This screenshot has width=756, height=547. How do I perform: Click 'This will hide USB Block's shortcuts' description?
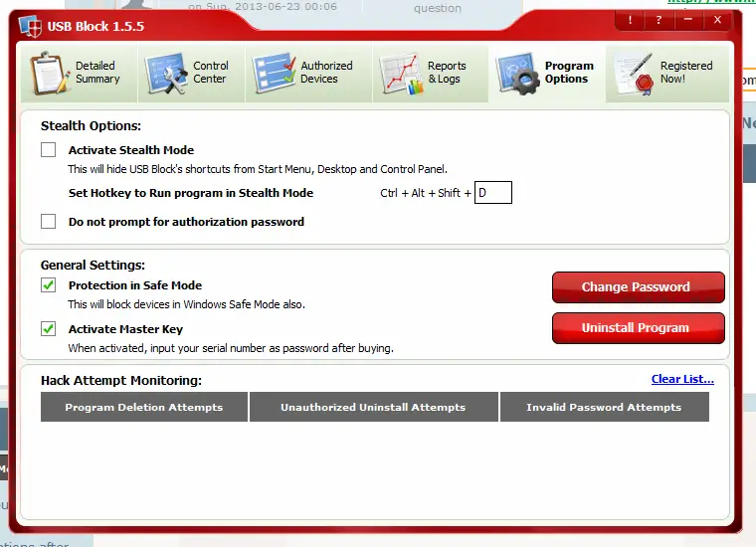pyautogui.click(x=258, y=169)
